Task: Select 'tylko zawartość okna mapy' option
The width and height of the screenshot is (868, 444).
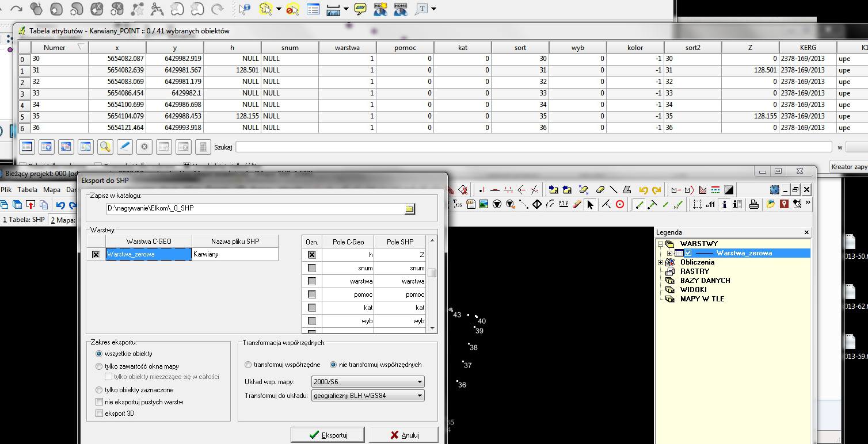Action: point(99,366)
